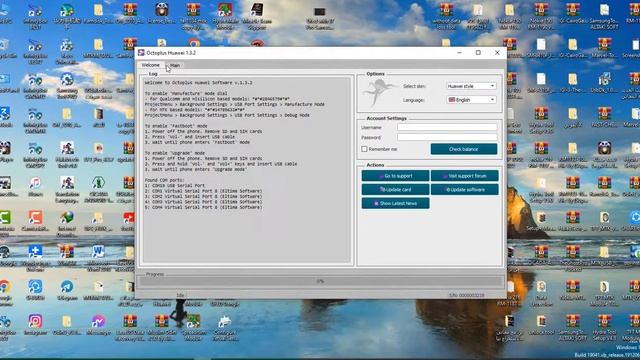
Task: Click the Check balance button
Action: coord(464,149)
